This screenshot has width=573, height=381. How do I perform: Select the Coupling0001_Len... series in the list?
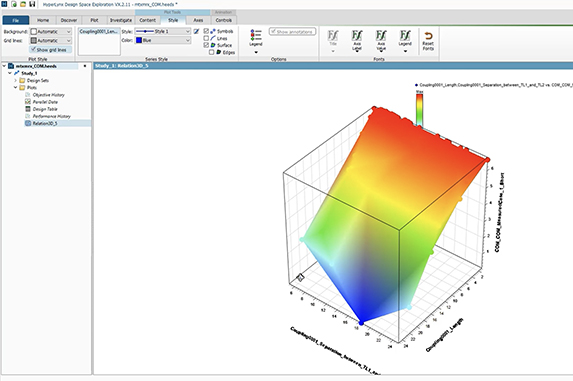click(x=99, y=31)
